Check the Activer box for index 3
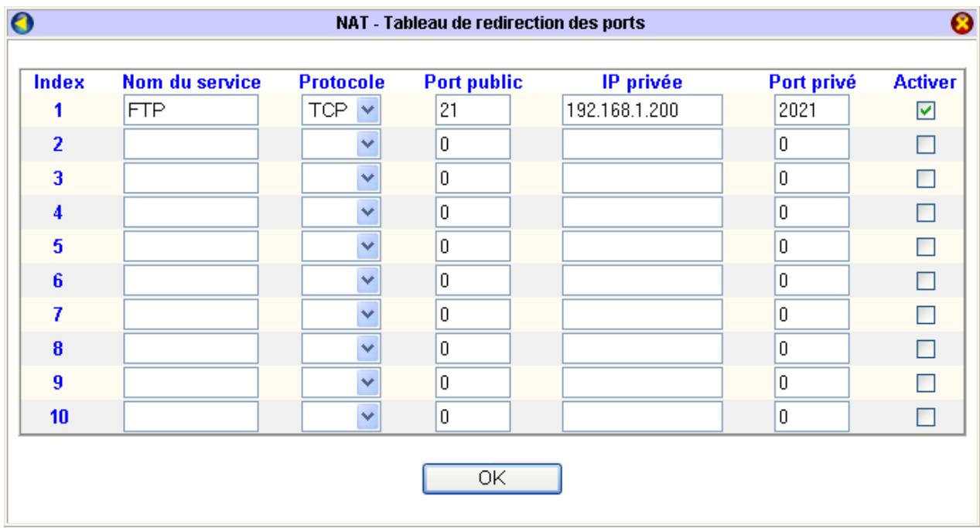Image resolution: width=980 pixels, height=528 pixels. click(925, 179)
